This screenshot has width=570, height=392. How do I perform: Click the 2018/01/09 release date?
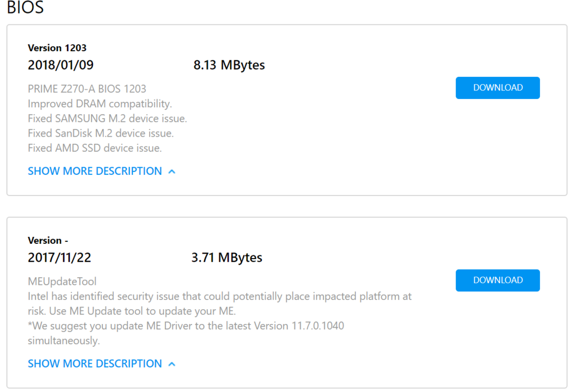61,65
